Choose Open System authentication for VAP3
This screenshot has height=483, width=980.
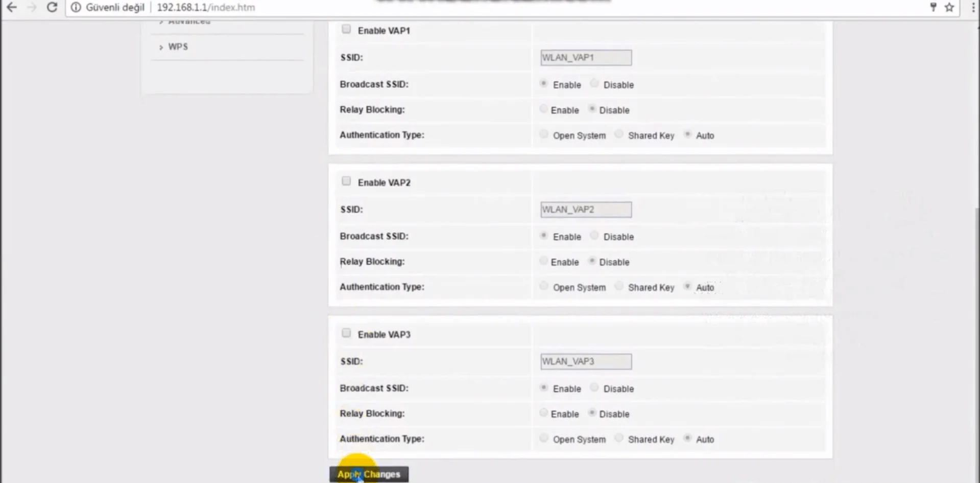(x=544, y=438)
